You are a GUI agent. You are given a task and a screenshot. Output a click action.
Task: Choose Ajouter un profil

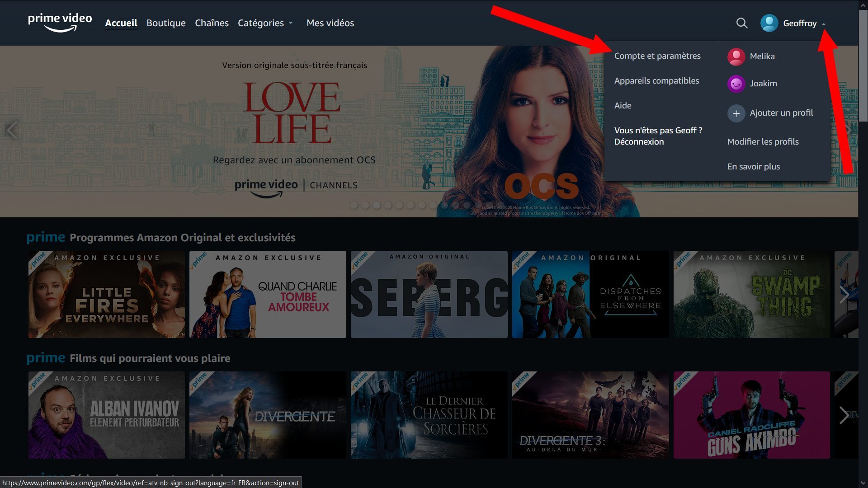pyautogui.click(x=781, y=113)
